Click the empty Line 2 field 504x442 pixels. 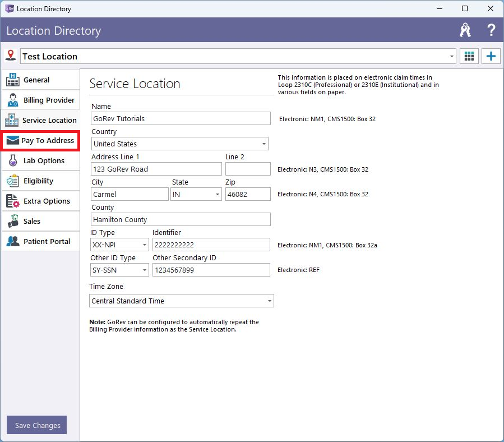(x=248, y=169)
